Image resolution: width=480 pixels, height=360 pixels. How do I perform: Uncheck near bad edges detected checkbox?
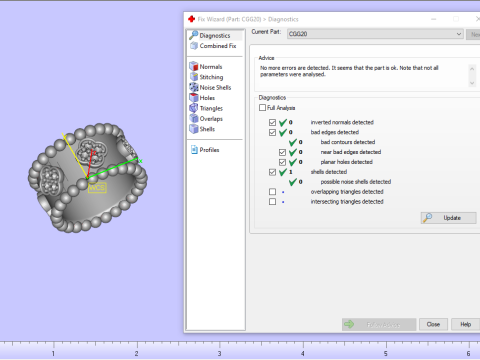tap(282, 152)
